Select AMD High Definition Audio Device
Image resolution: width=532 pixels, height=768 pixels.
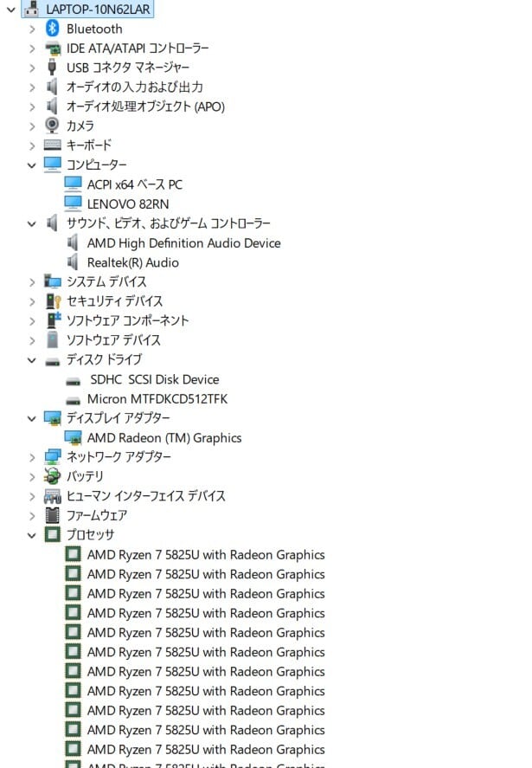click(x=184, y=243)
